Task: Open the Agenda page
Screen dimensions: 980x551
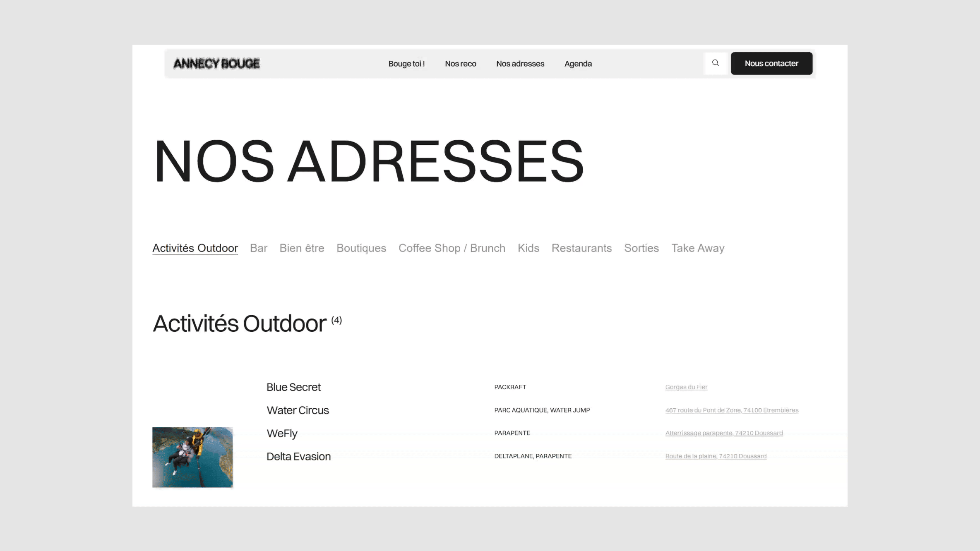Action: coord(578,64)
